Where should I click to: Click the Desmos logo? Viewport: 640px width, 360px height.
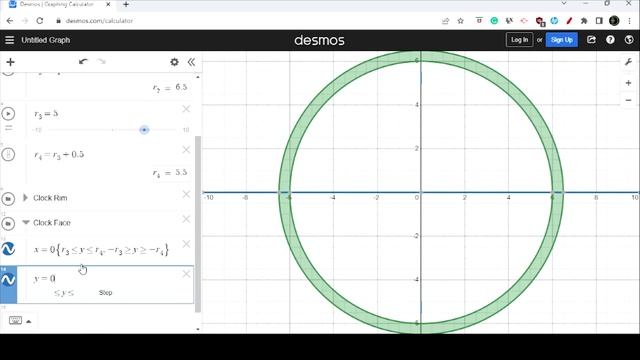click(x=319, y=40)
